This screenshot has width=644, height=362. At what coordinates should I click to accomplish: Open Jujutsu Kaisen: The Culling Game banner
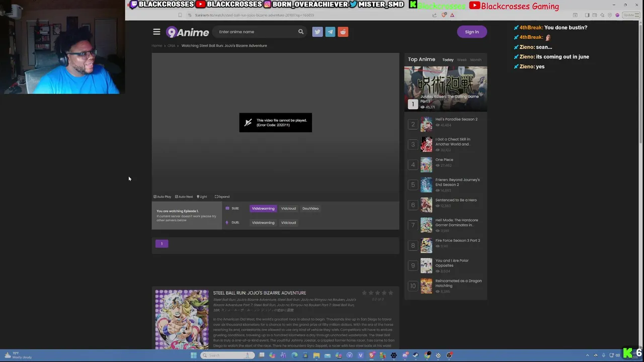click(445, 88)
